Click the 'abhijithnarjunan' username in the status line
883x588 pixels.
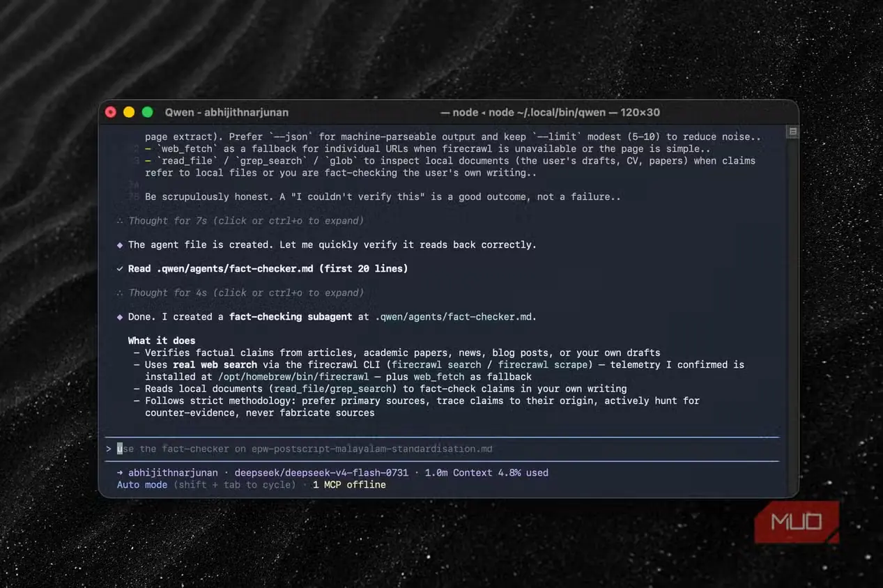tap(173, 472)
